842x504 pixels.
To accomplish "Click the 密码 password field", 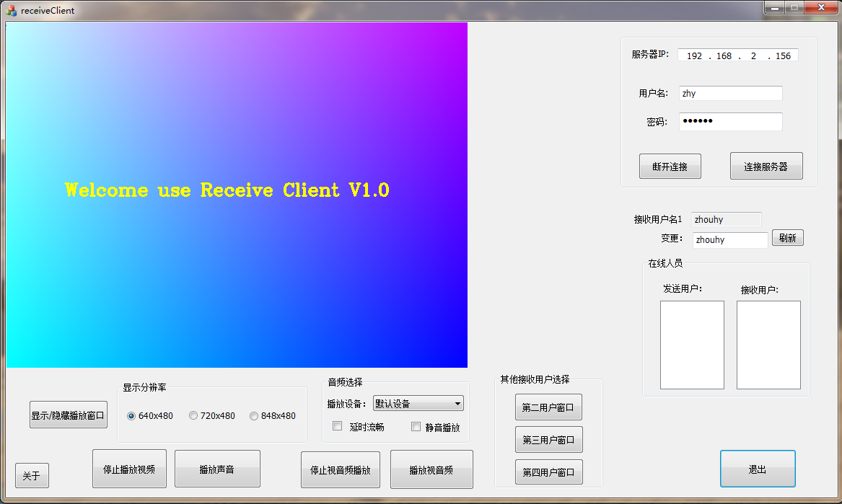I will (x=730, y=122).
